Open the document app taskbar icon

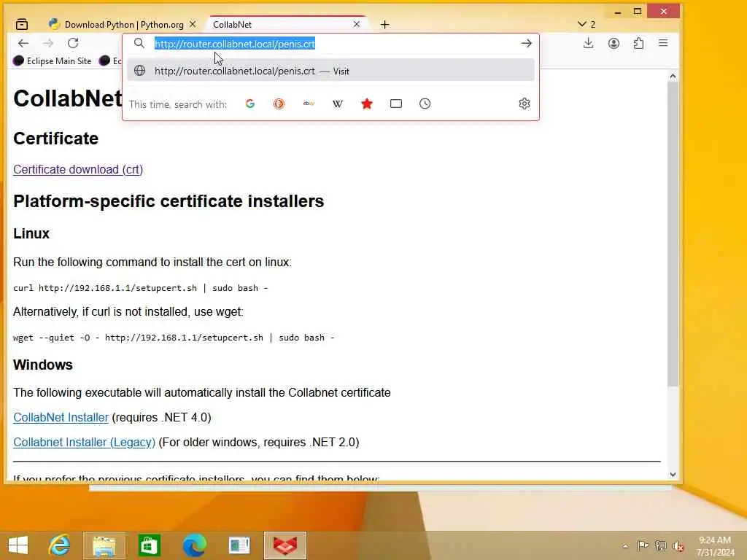click(x=239, y=545)
